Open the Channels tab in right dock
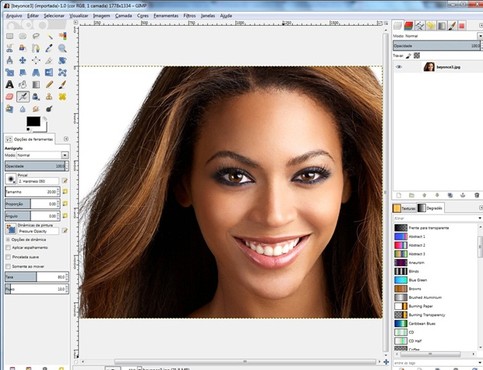The height and width of the screenshot is (370, 483). coord(408,26)
